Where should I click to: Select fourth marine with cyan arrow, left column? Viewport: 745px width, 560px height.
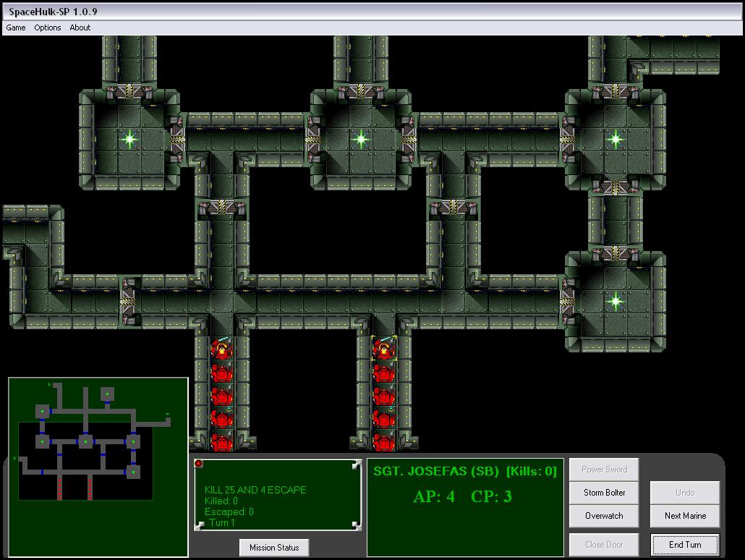(222, 418)
